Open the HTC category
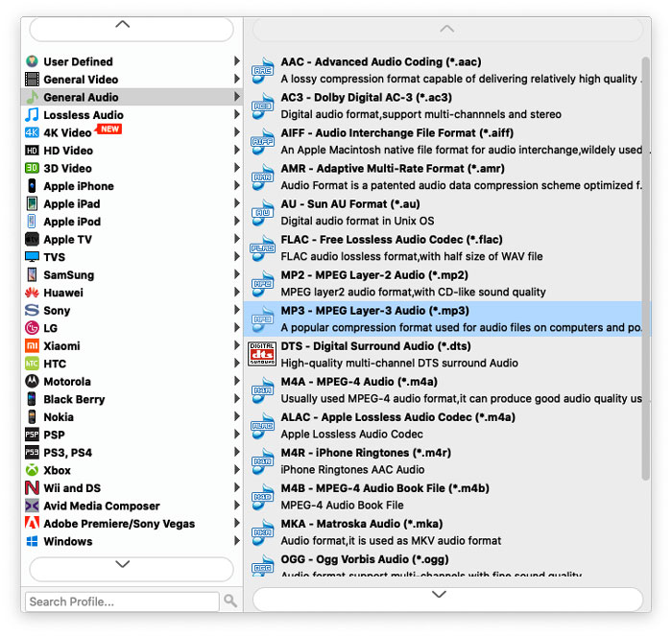 click(x=132, y=364)
